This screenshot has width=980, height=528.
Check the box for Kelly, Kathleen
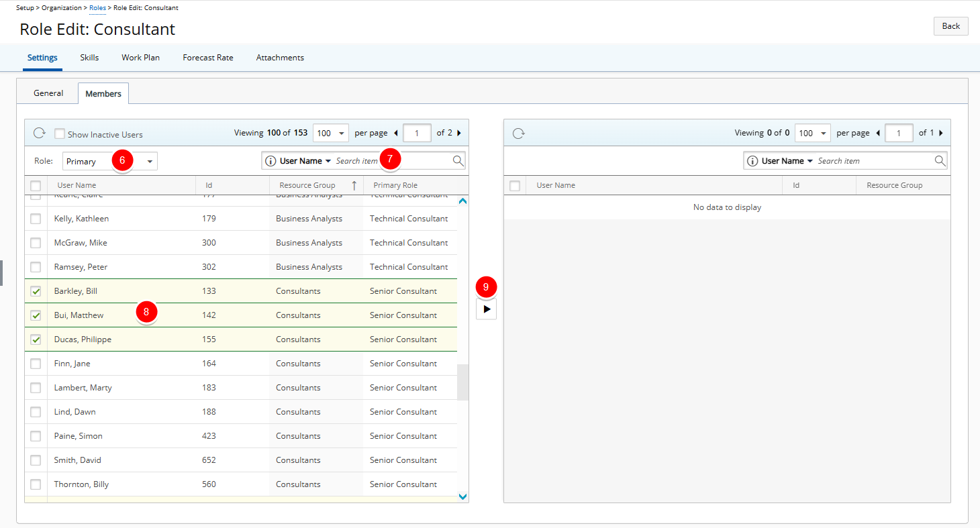click(36, 219)
